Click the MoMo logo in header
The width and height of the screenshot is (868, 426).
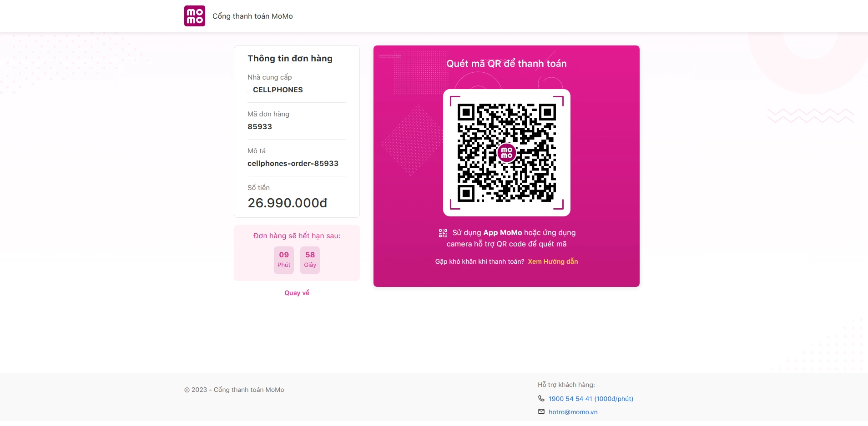[x=195, y=16]
